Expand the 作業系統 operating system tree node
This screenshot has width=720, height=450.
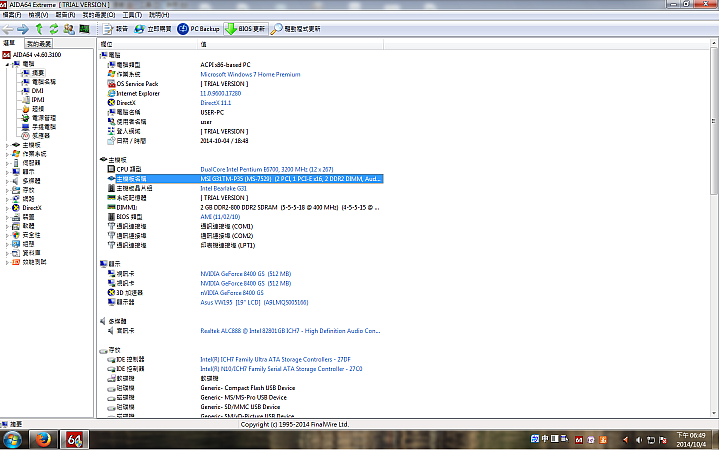(7, 154)
